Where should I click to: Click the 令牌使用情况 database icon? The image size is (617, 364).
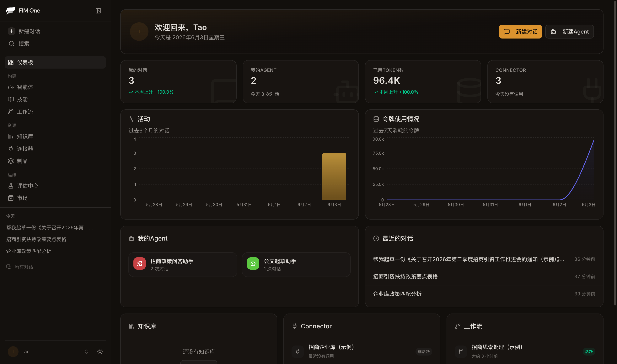point(376,119)
